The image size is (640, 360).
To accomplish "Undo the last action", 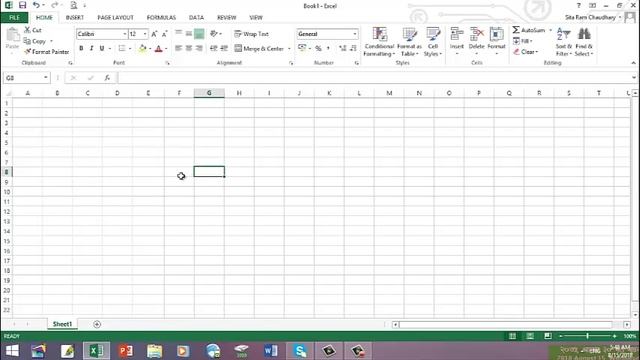I will pos(36,5).
